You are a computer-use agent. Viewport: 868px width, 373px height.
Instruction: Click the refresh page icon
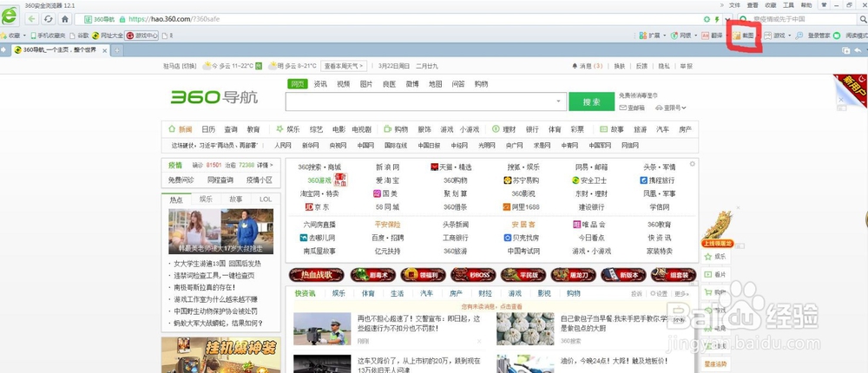(48, 19)
